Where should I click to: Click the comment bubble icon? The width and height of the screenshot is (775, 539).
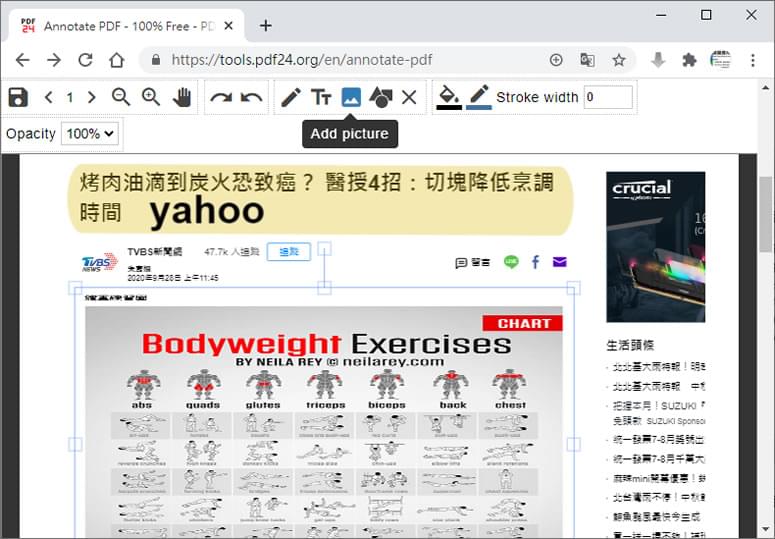pyautogui.click(x=461, y=263)
